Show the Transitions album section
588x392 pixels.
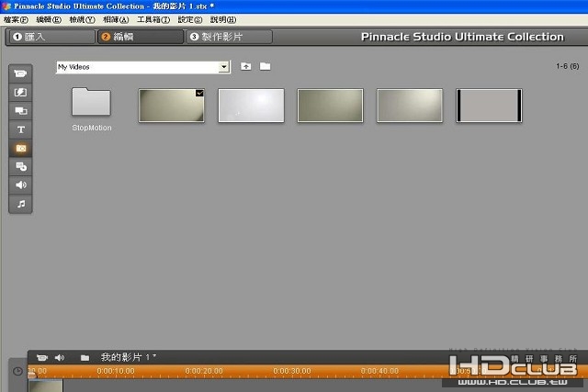click(x=20, y=92)
